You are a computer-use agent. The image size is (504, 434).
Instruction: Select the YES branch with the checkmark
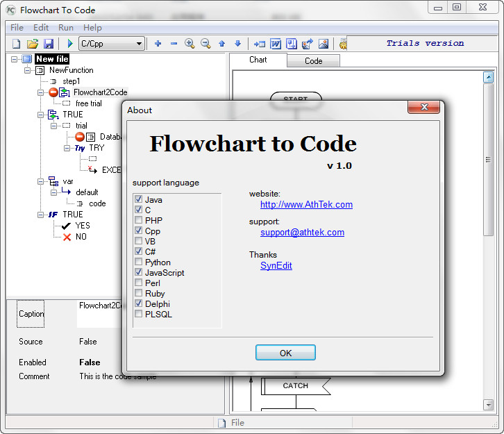click(83, 226)
